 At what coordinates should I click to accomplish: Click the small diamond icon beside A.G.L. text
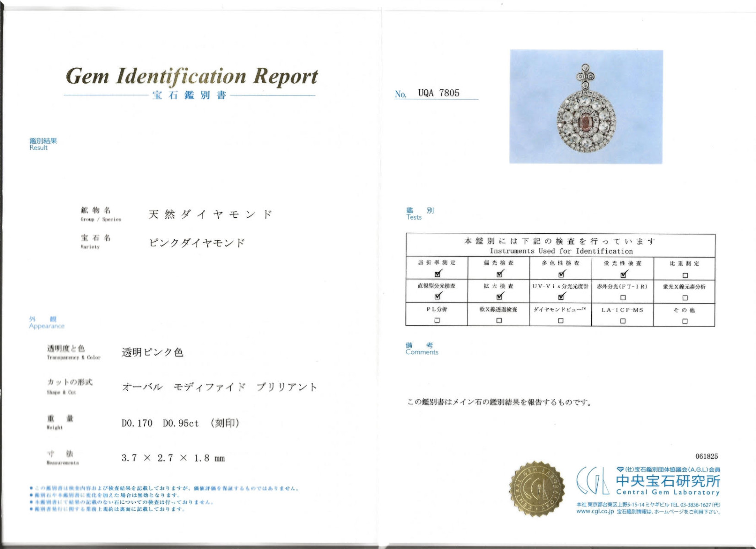(620, 469)
